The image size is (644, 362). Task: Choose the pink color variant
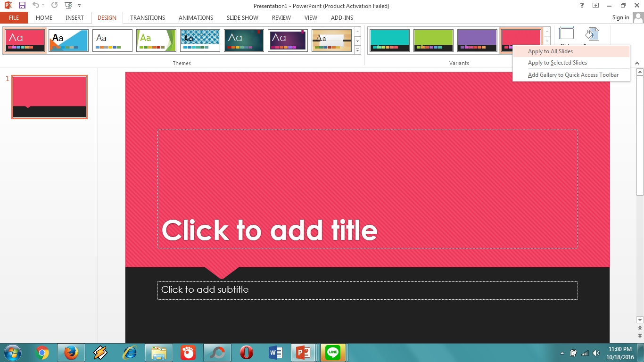pyautogui.click(x=521, y=38)
